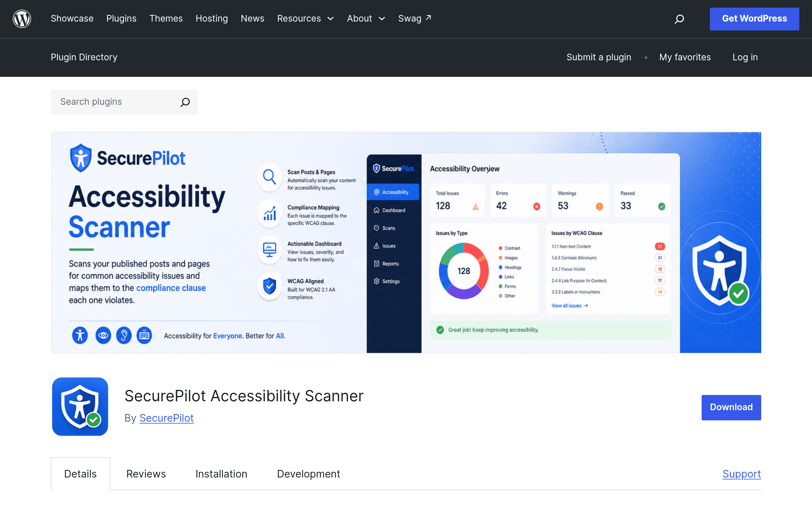Open the Swag external link
812x508 pixels.
tap(415, 18)
